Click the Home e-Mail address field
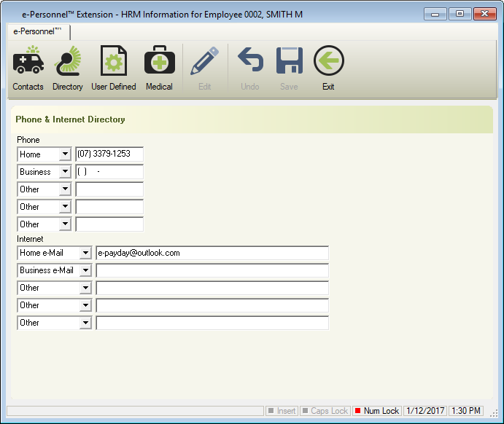The image size is (504, 424). (212, 253)
